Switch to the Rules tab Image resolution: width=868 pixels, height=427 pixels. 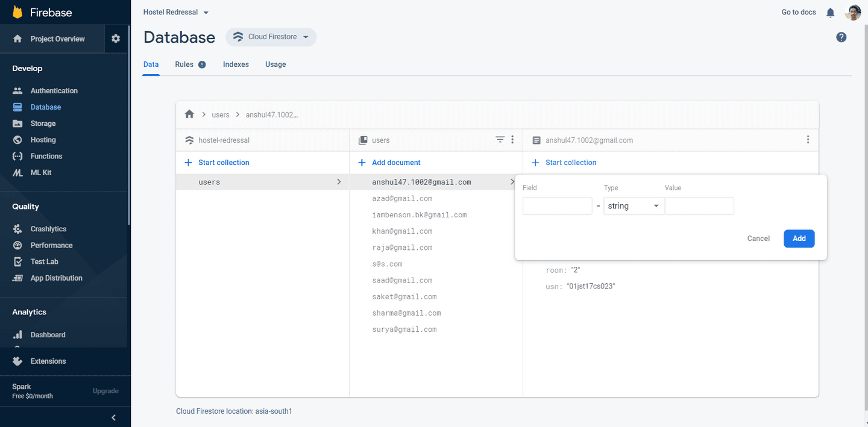184,64
